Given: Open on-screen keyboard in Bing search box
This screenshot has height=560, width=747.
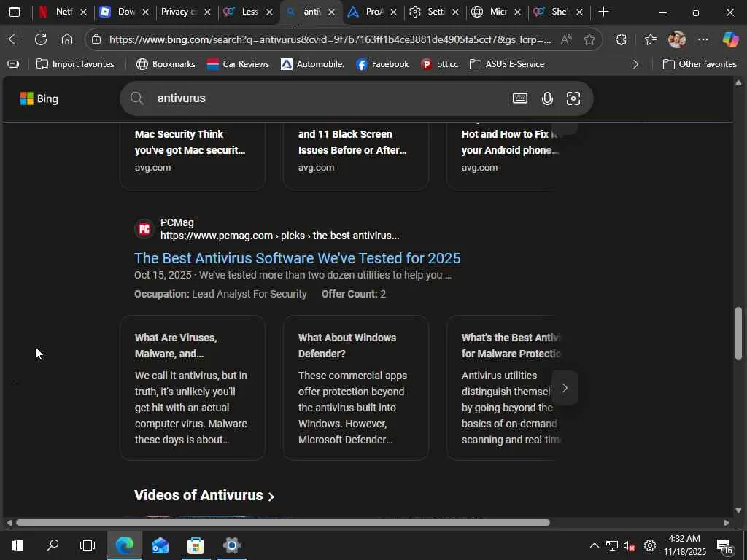Looking at the screenshot, I should click(519, 98).
